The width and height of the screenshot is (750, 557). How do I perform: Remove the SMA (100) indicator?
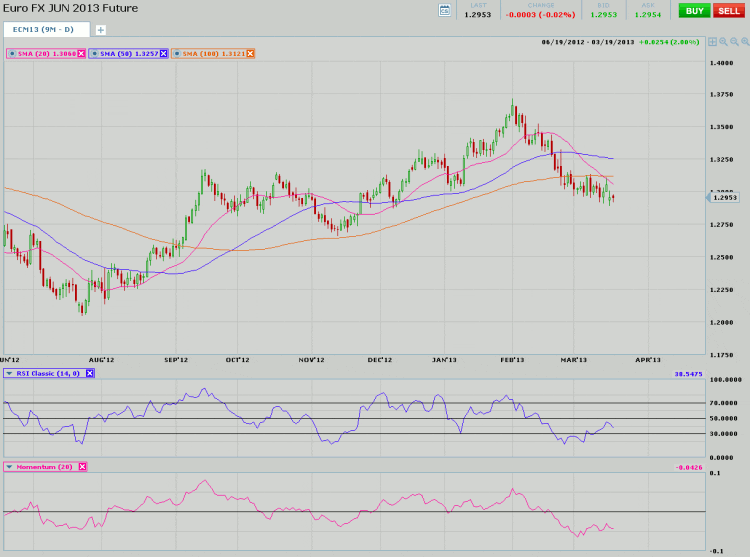(250, 53)
